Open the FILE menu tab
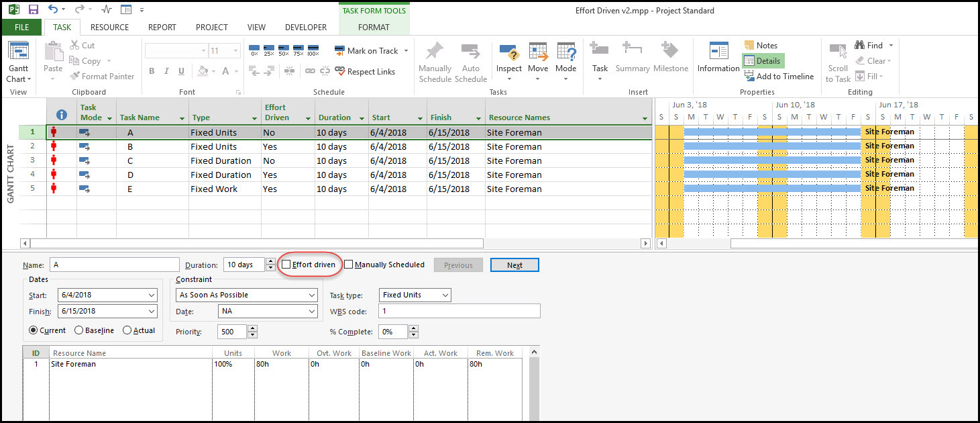 point(21,28)
